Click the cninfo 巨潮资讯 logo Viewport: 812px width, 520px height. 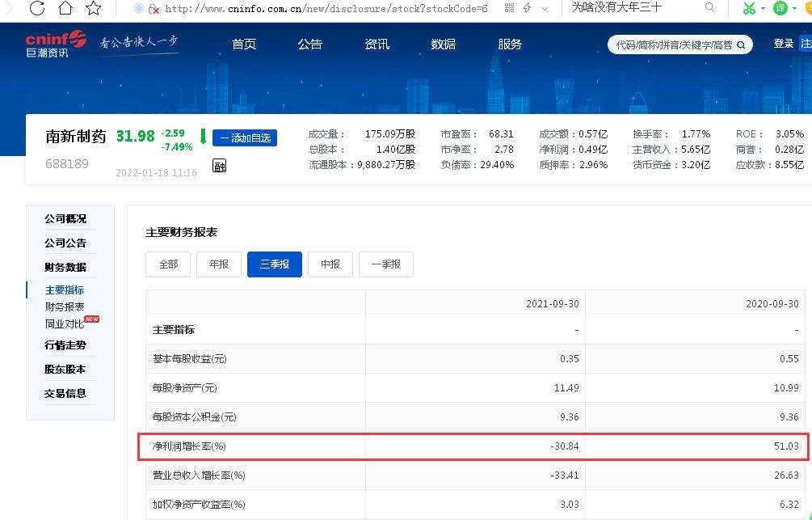click(56, 44)
